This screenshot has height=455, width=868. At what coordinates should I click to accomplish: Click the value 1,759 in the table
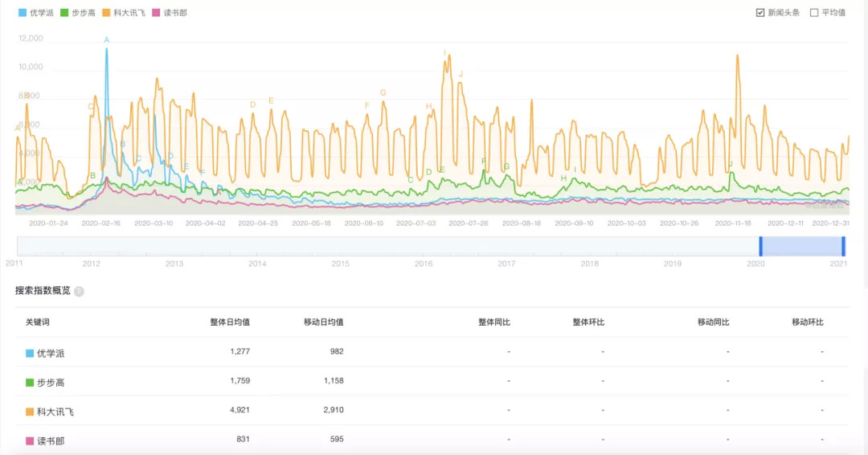pyautogui.click(x=240, y=381)
